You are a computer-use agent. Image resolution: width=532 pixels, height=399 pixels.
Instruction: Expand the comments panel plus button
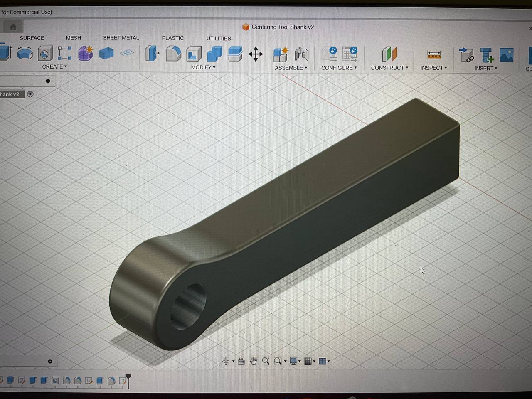coord(50,361)
